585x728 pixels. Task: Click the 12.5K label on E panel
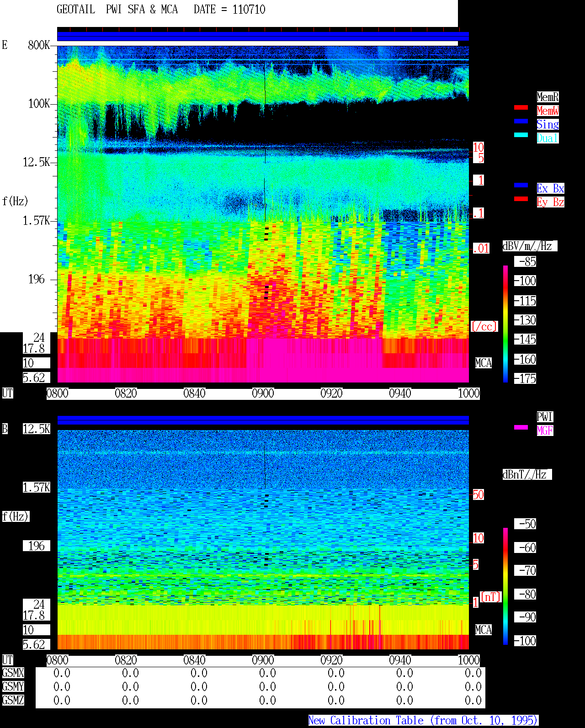point(37,162)
